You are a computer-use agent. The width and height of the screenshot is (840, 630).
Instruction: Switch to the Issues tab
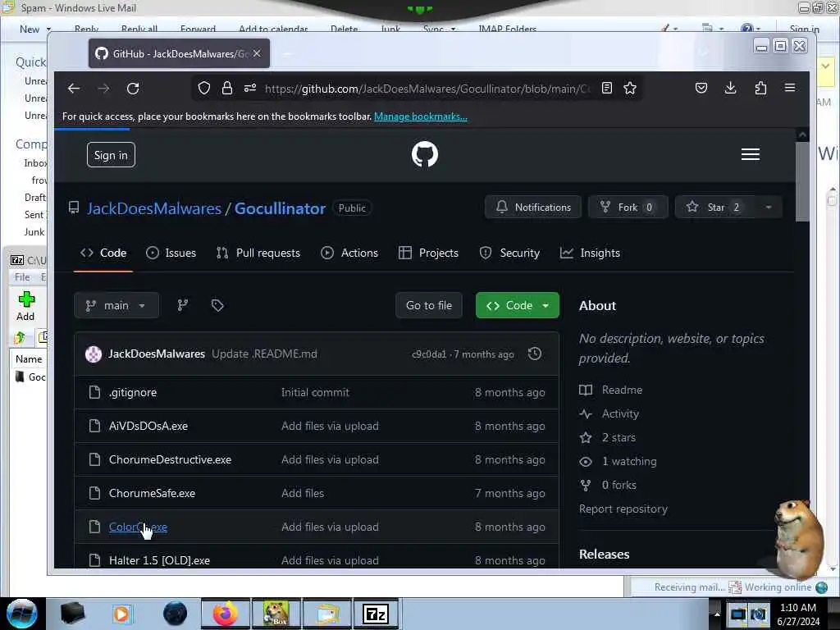pos(171,253)
